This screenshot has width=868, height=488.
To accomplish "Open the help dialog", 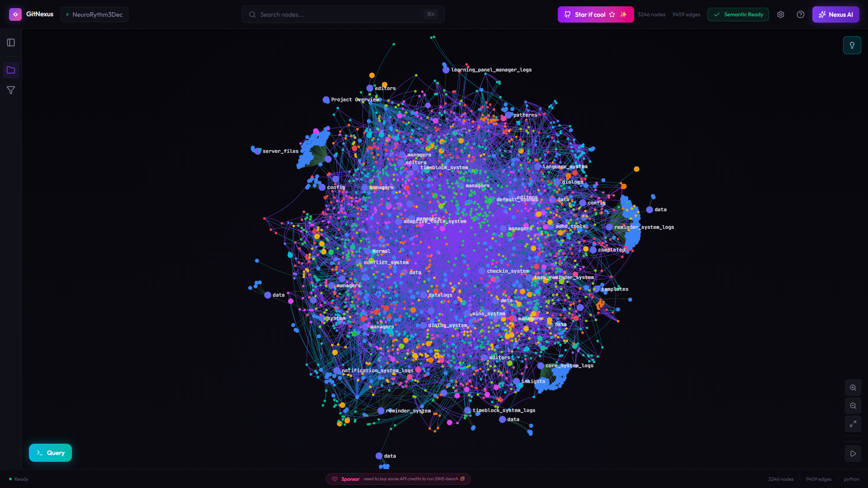I will click(800, 14).
